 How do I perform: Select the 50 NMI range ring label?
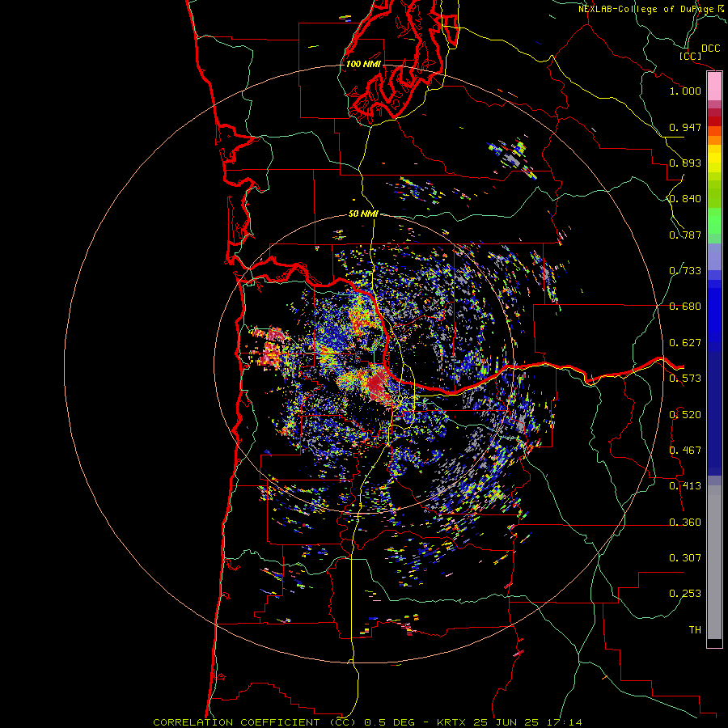[x=363, y=214]
